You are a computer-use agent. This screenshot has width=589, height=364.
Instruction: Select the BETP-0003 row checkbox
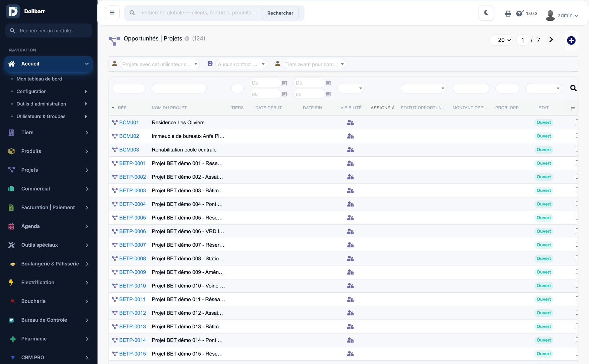pyautogui.click(x=577, y=190)
